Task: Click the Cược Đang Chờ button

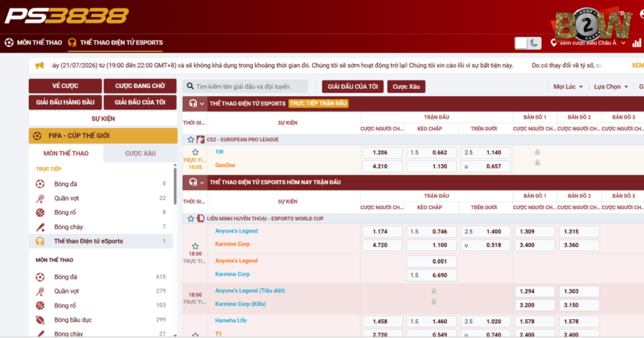Action: tap(140, 86)
